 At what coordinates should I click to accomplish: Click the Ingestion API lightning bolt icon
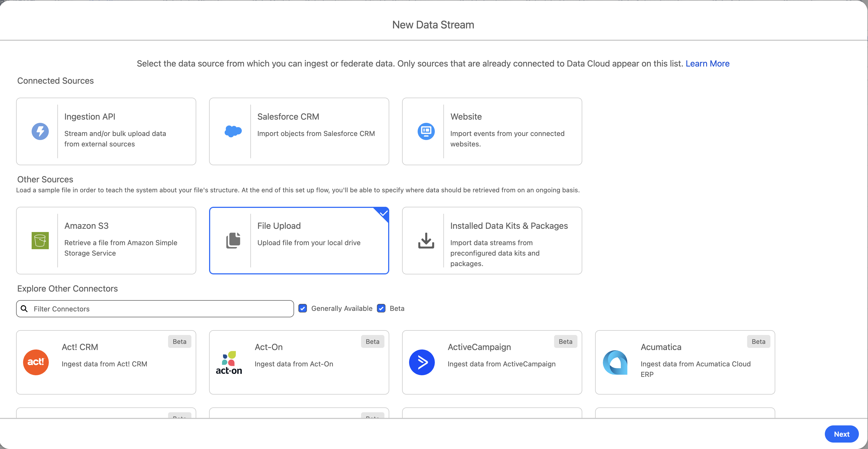(40, 131)
